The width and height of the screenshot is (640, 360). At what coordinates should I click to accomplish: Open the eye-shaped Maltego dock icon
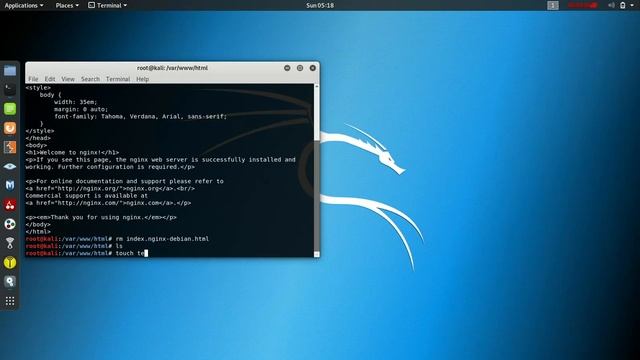click(x=10, y=166)
